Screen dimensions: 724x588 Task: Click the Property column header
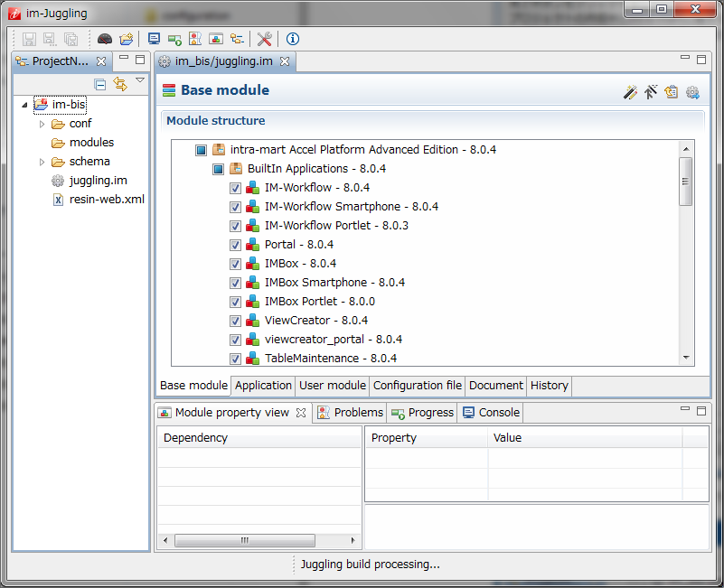(426, 437)
